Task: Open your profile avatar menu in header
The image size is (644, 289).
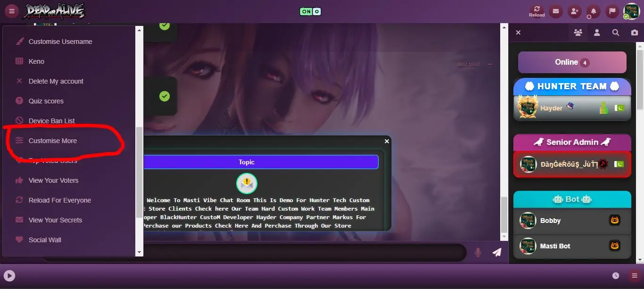Action: (631, 11)
